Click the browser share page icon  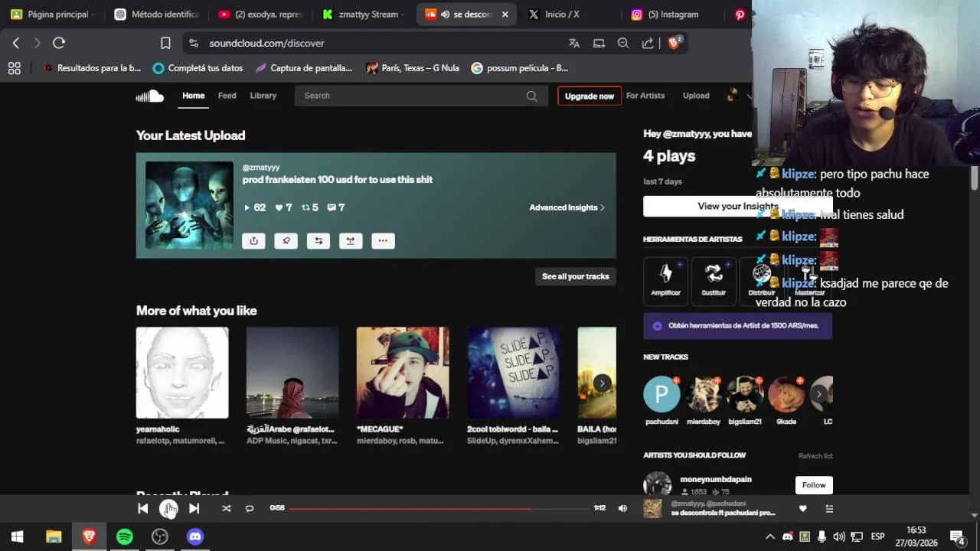(648, 43)
